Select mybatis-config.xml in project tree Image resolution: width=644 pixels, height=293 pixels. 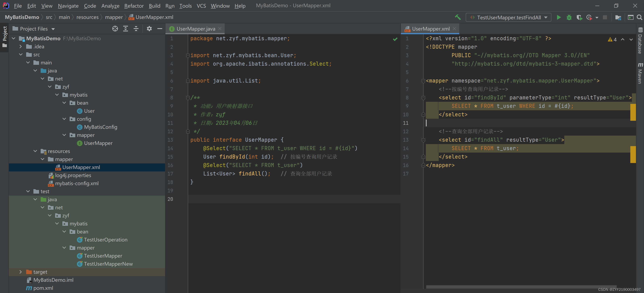(77, 183)
